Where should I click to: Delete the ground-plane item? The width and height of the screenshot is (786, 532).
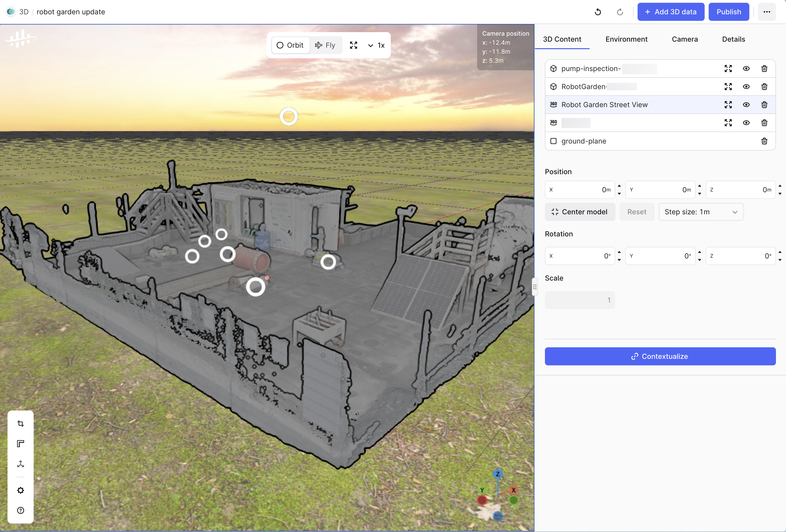pos(764,141)
